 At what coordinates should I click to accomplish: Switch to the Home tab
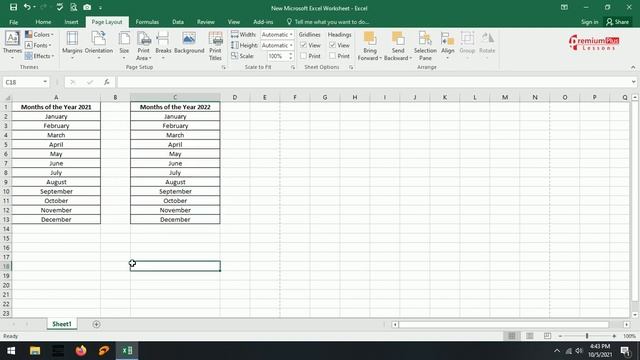click(x=43, y=22)
